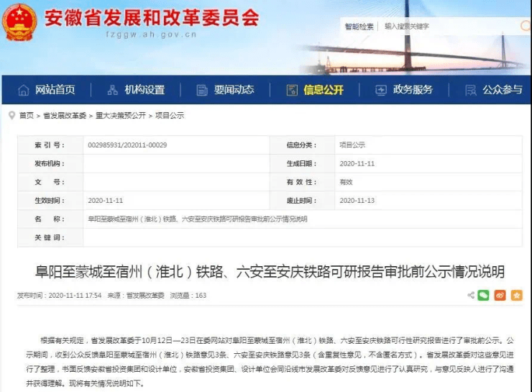Open the 要闻动态 menu item
Viewport: 532px width, 392px height.
coord(234,90)
